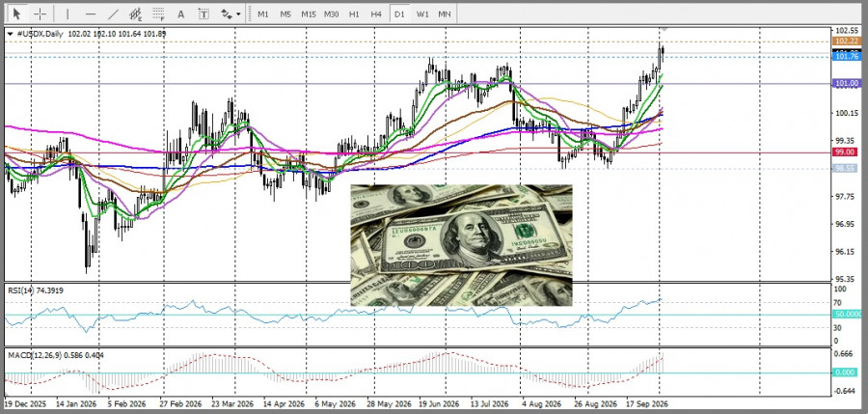Select the horizontal line drawing tool
868x414 pixels.
tap(91, 14)
